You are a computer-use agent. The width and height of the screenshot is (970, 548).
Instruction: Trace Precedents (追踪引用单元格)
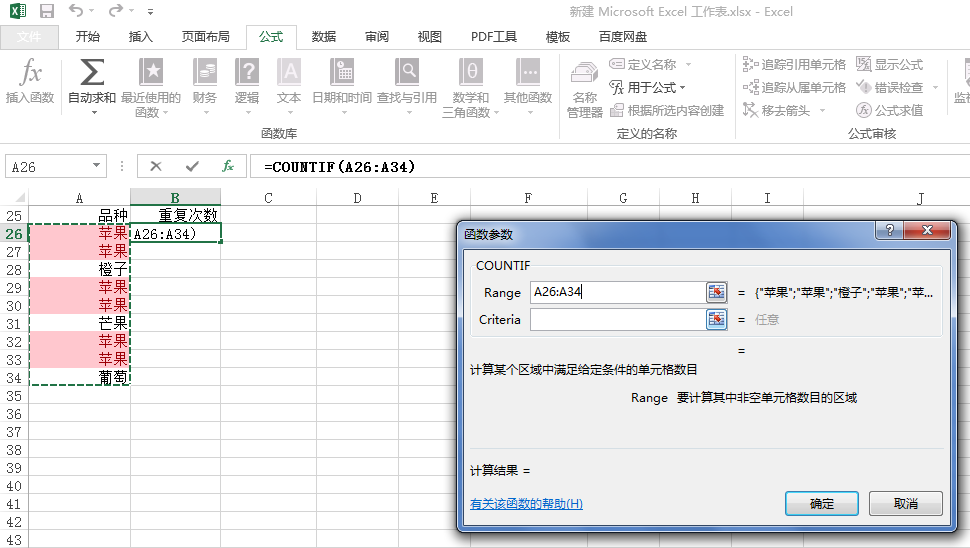click(794, 64)
